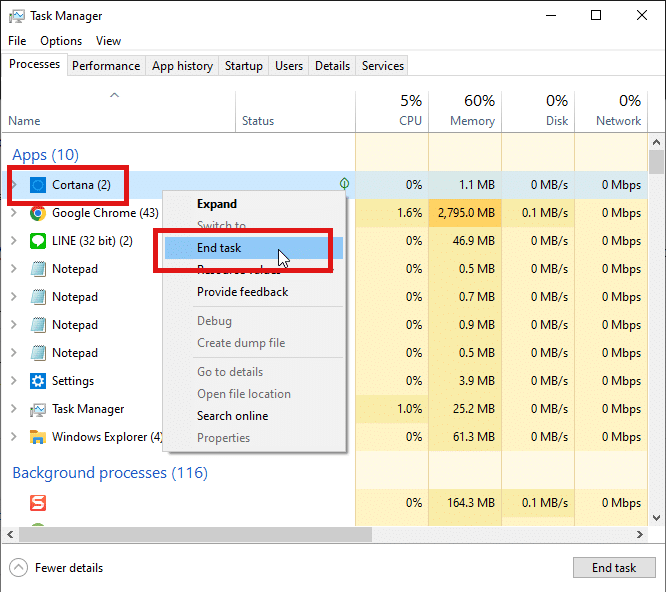The height and width of the screenshot is (592, 666).
Task: Switch to the Services tab
Action: (x=383, y=66)
